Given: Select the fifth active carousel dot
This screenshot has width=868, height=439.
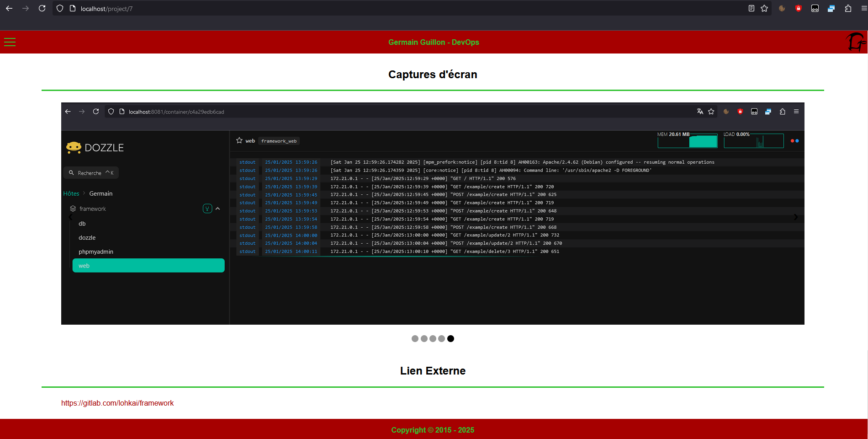Looking at the screenshot, I should (x=450, y=338).
